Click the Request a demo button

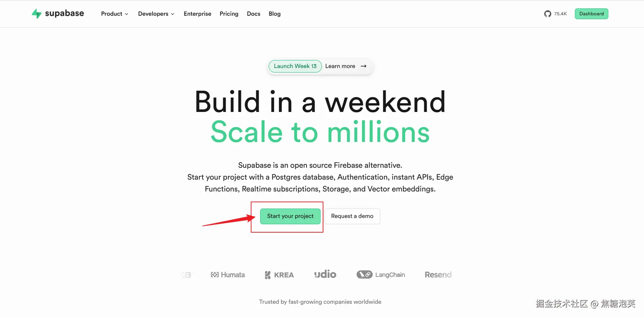tap(352, 216)
